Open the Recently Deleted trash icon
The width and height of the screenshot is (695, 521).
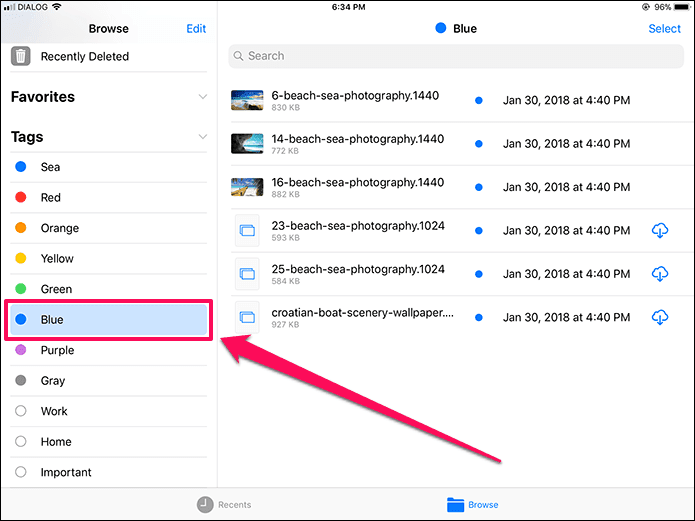pyautogui.click(x=20, y=56)
